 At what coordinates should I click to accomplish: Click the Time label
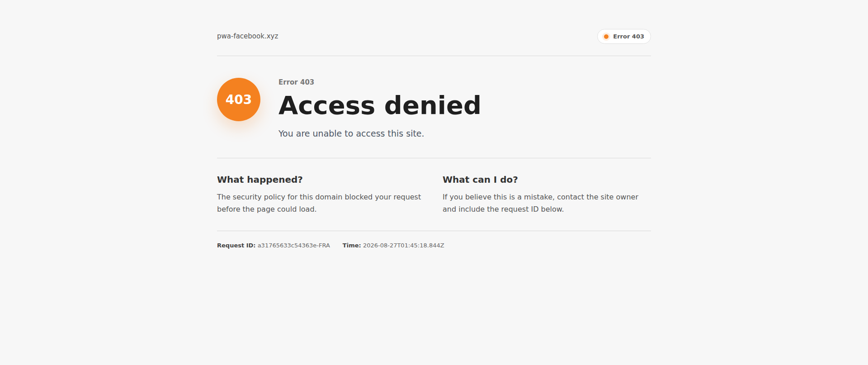tap(352, 246)
